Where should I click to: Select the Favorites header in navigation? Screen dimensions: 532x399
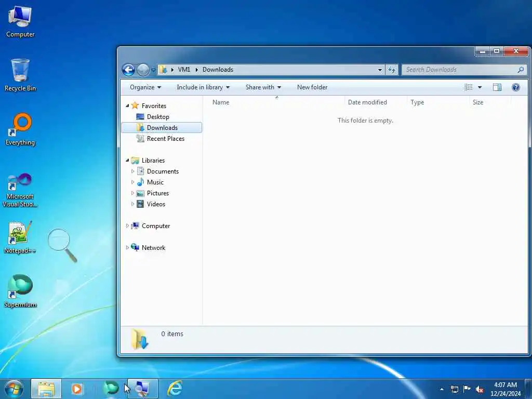[x=154, y=106]
